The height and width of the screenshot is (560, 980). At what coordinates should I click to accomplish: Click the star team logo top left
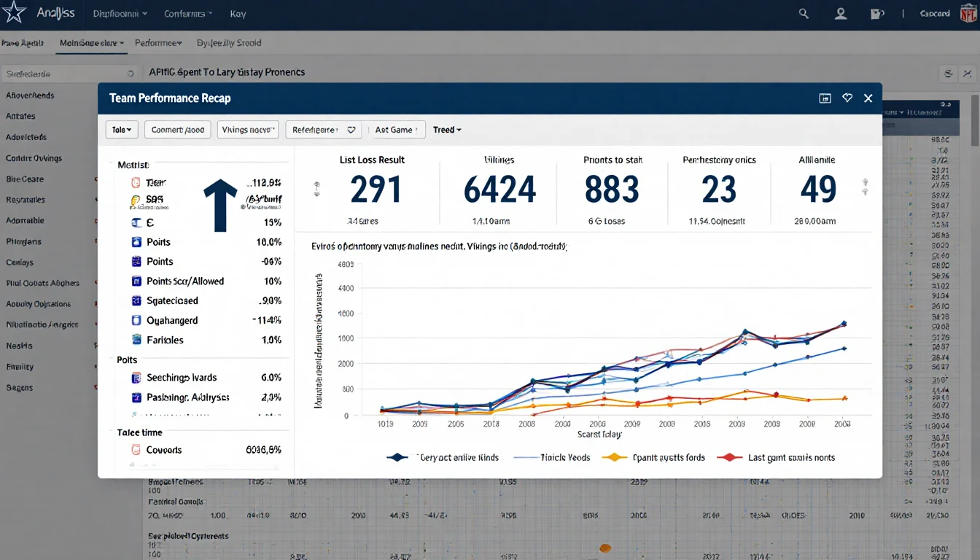click(14, 13)
